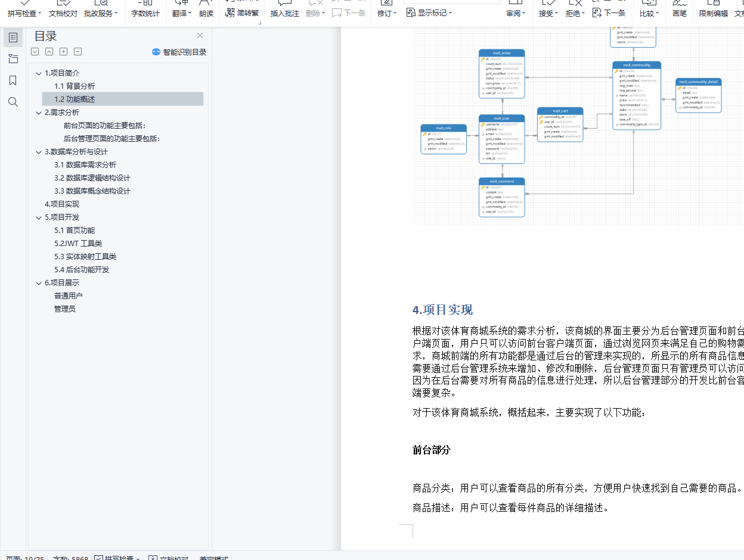Go to 下一条 comment beside 删除
Viewport: 744px width, 560px height.
tap(349, 13)
